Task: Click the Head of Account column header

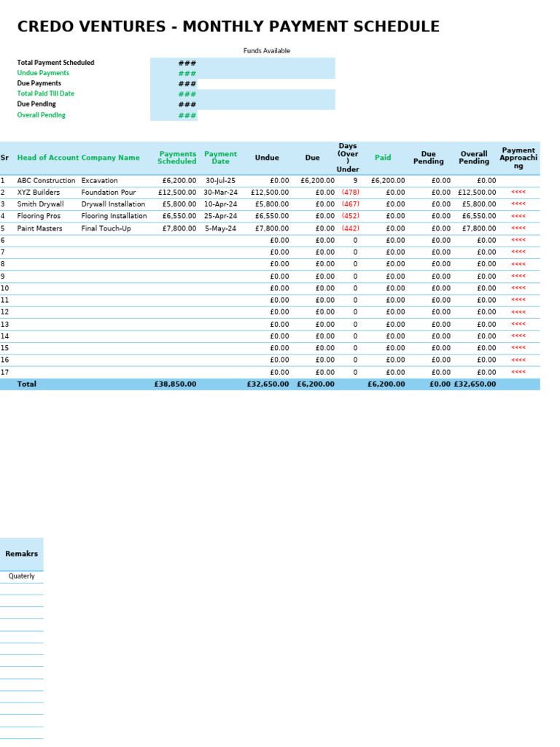Action: coord(48,158)
